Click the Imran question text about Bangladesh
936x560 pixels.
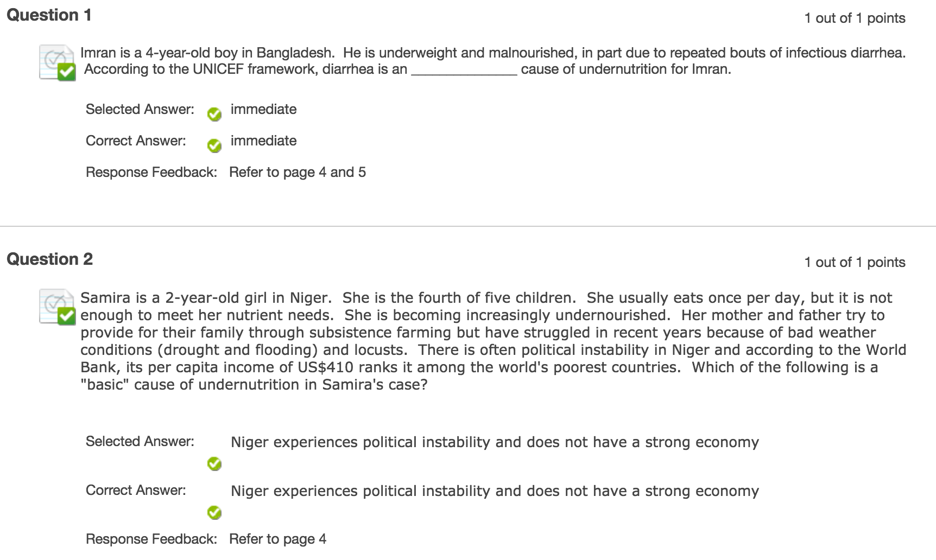click(x=492, y=53)
